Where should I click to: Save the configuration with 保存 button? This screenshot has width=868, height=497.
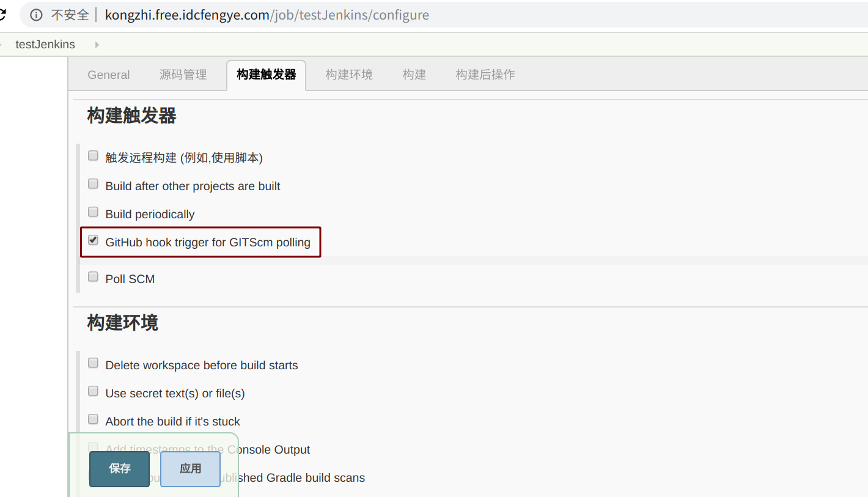[x=119, y=469]
